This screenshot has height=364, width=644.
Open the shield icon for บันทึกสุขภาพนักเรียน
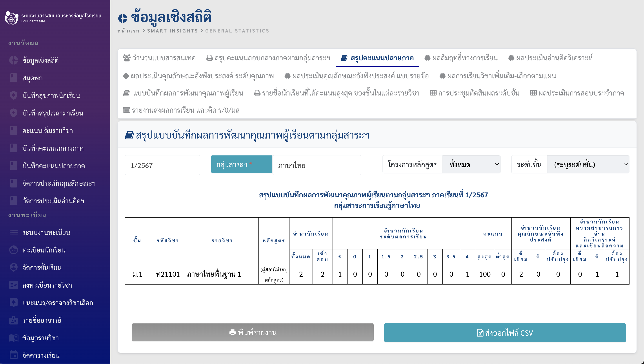tap(13, 95)
